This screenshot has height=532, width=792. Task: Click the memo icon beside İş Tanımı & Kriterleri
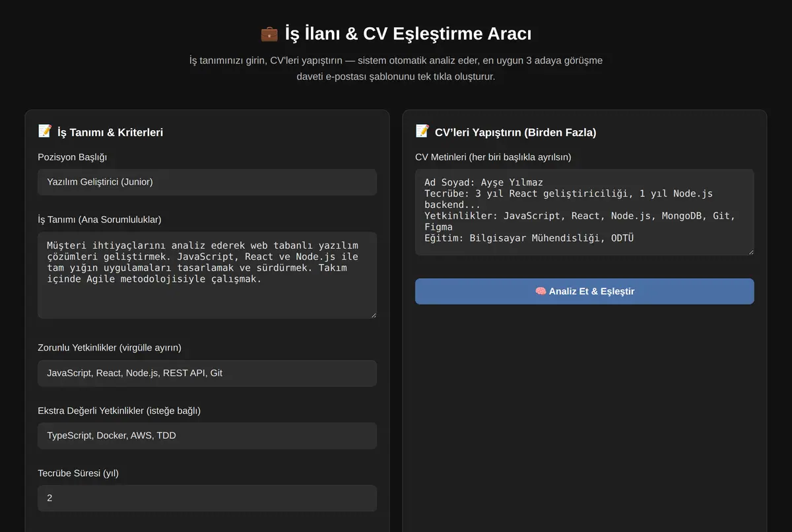click(x=45, y=131)
